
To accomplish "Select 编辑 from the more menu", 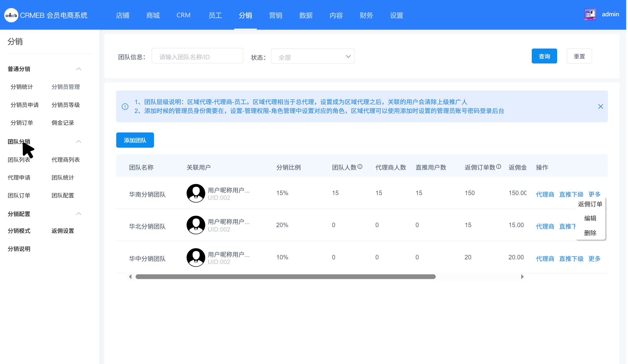I will [x=590, y=218].
